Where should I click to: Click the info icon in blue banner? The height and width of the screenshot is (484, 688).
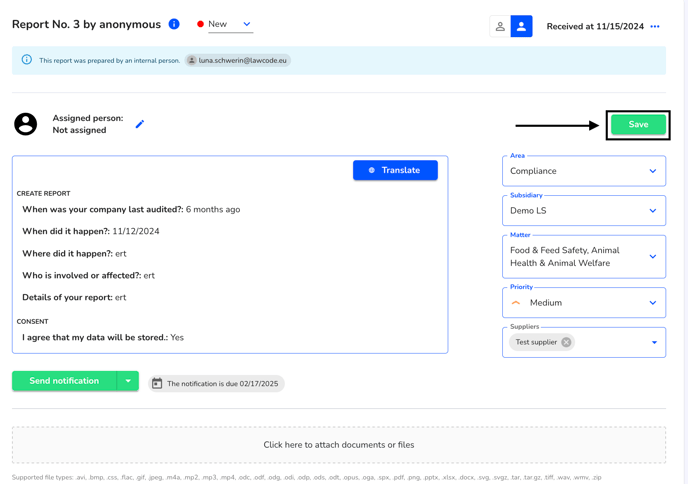[x=27, y=60]
